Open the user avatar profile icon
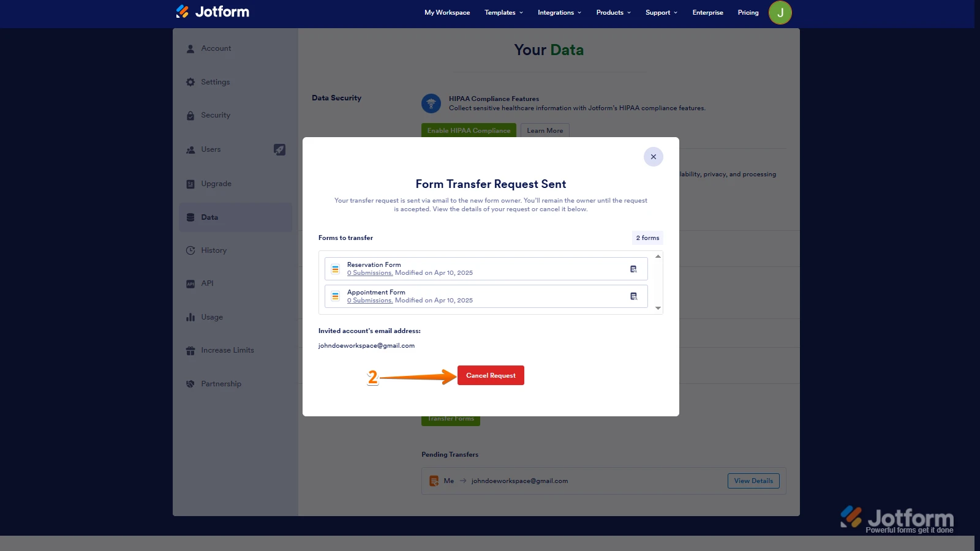Image resolution: width=980 pixels, height=551 pixels. pyautogui.click(x=780, y=12)
